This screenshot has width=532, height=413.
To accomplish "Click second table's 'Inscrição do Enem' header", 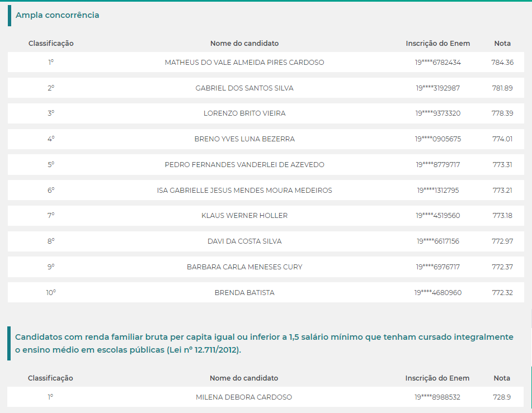I will [x=437, y=378].
